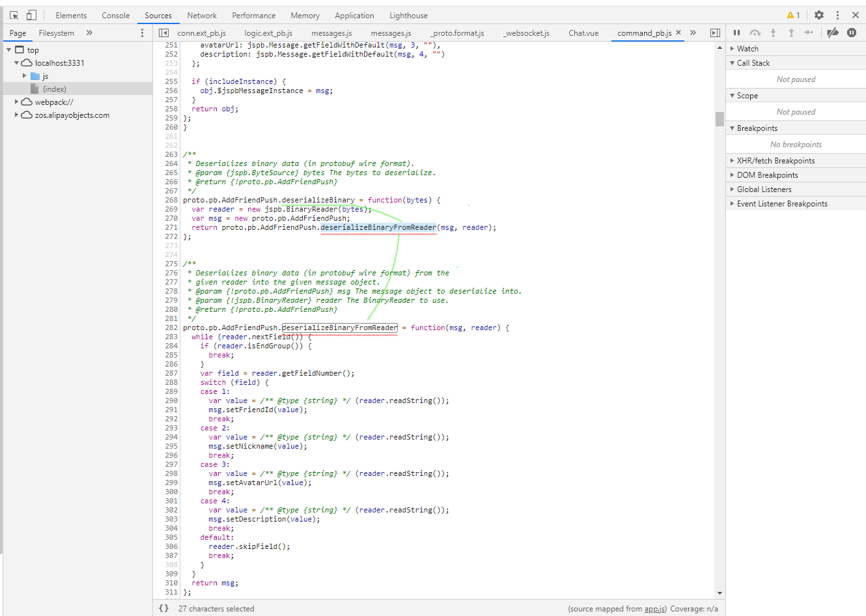866x616 pixels.
Task: Pause script execution button
Action: point(737,33)
